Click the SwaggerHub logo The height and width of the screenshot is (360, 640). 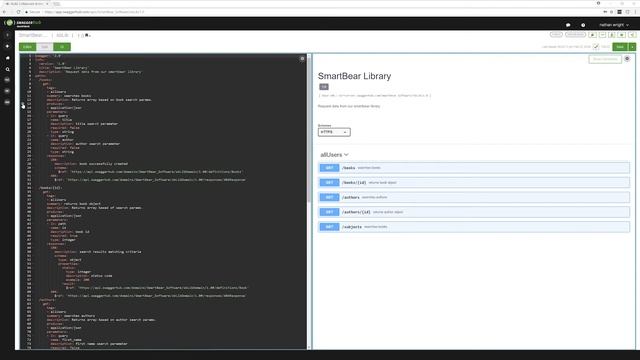tap(23, 23)
